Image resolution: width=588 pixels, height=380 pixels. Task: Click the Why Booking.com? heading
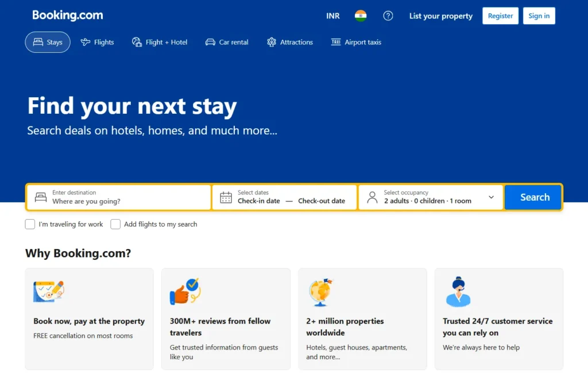[x=78, y=253]
